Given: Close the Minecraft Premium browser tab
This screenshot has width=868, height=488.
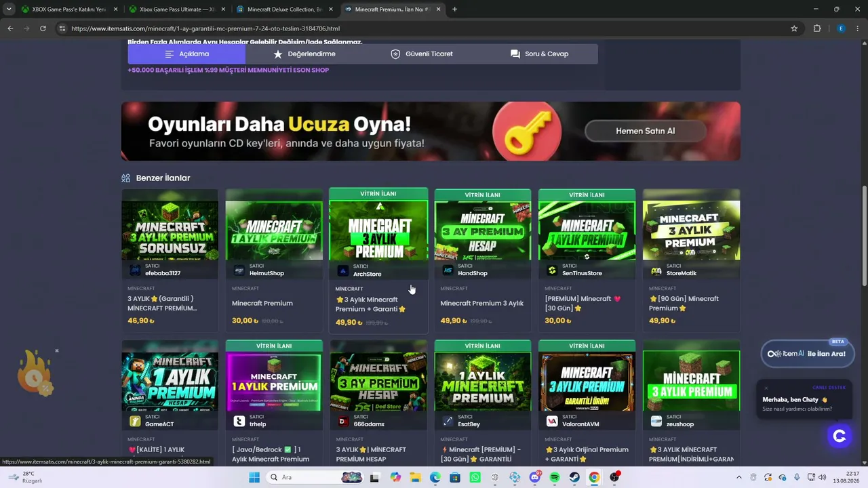Looking at the screenshot, I should (x=439, y=9).
